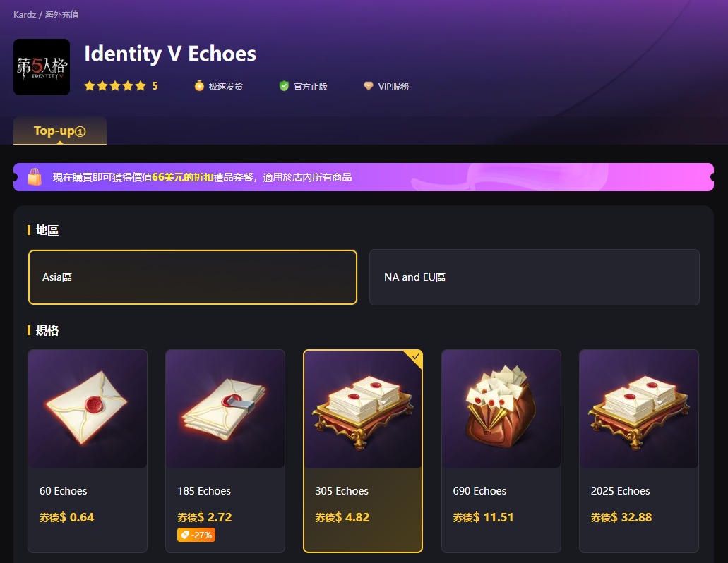Choose the 2025 Echoes package

point(639,451)
